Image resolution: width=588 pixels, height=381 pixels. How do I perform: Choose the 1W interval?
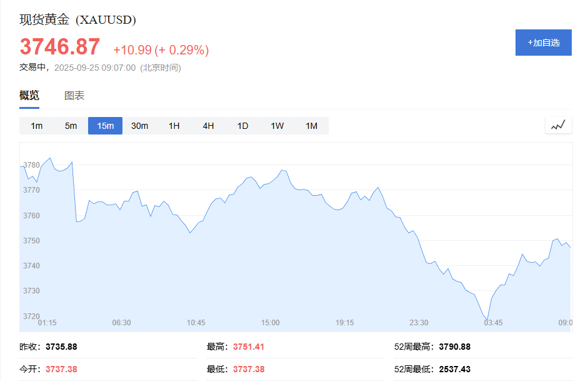277,126
